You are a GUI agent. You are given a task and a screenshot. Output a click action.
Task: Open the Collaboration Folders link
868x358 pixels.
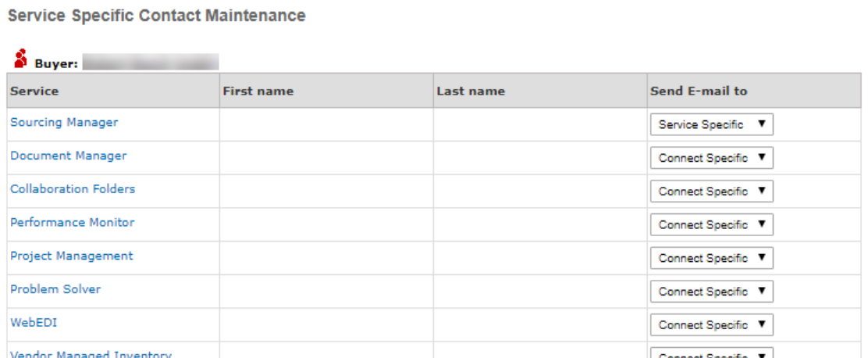pos(73,189)
